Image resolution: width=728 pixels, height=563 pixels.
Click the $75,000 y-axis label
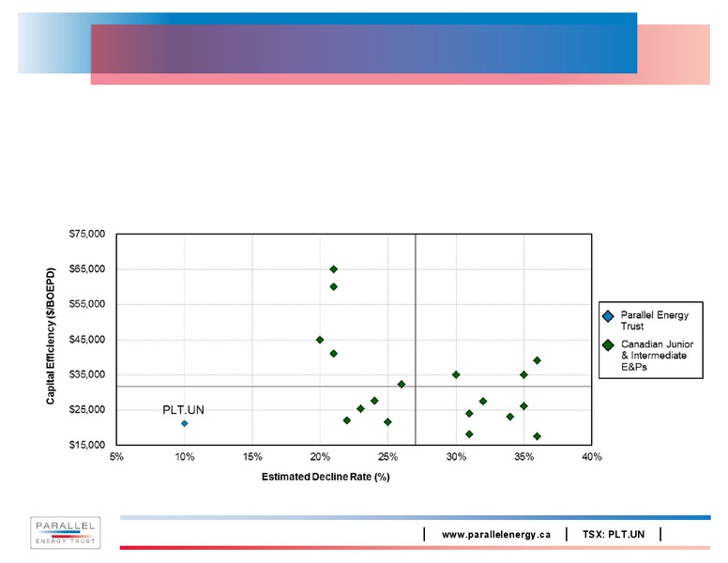pyautogui.click(x=87, y=235)
